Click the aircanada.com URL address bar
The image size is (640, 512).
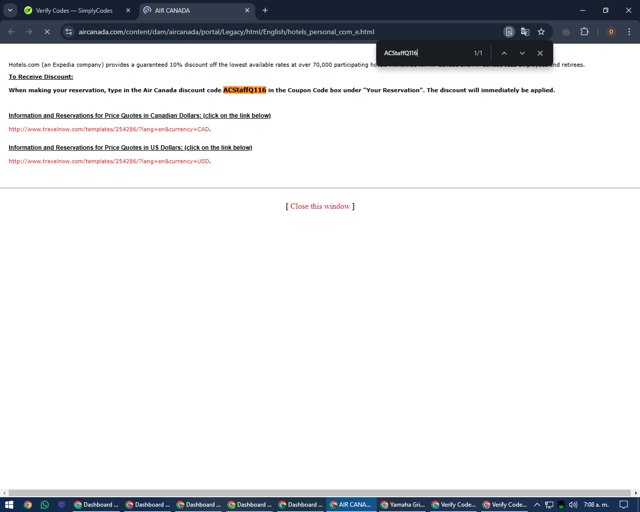click(x=226, y=32)
